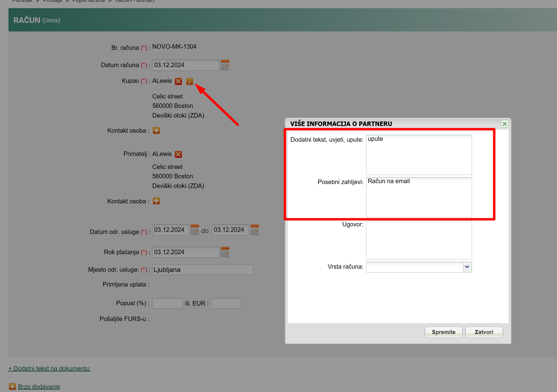Click the service start date field
The height and width of the screenshot is (392, 557).
[170, 230]
